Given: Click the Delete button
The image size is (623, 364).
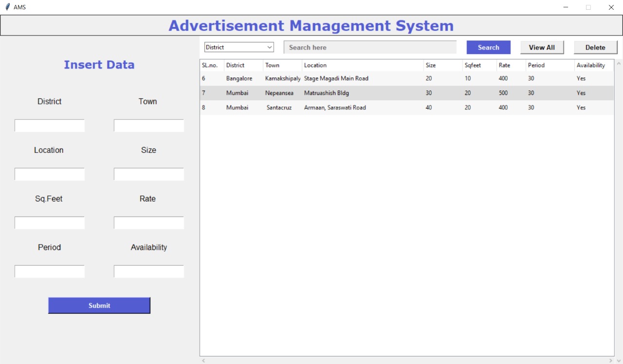Looking at the screenshot, I should point(595,47).
